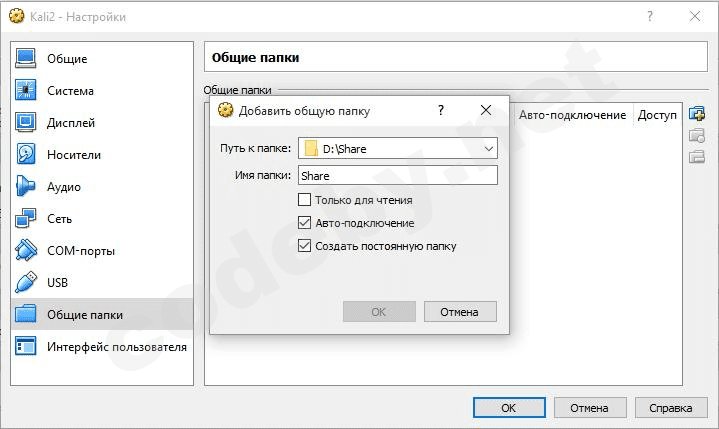Select the Общие settings category label
Image resolution: width=719 pixels, height=429 pixels.
tap(67, 59)
